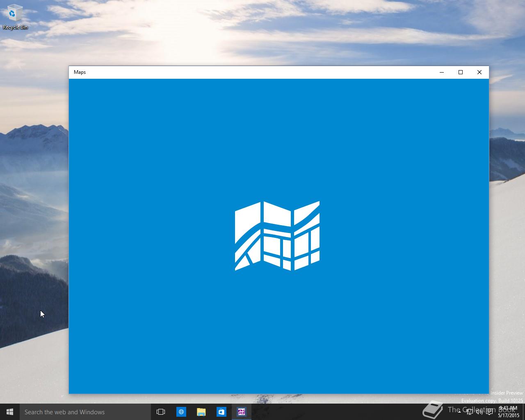Close the Maps window
The height and width of the screenshot is (420, 525).
coord(479,72)
